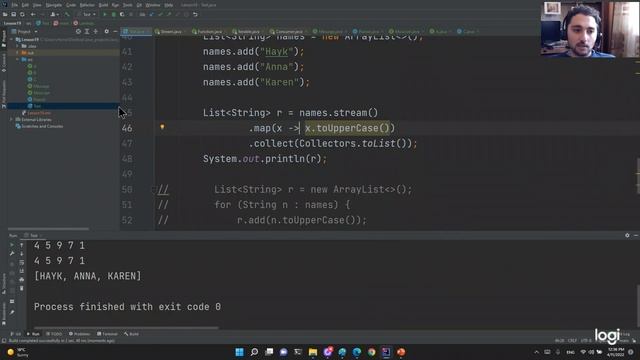Open File Explorer from taskbar
Image resolution: width=640 pixels, height=360 pixels.
(x=313, y=352)
